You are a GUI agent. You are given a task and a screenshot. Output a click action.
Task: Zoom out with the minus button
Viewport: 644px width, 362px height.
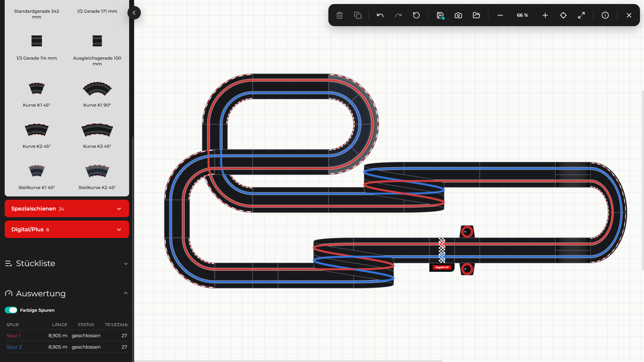[500, 15]
